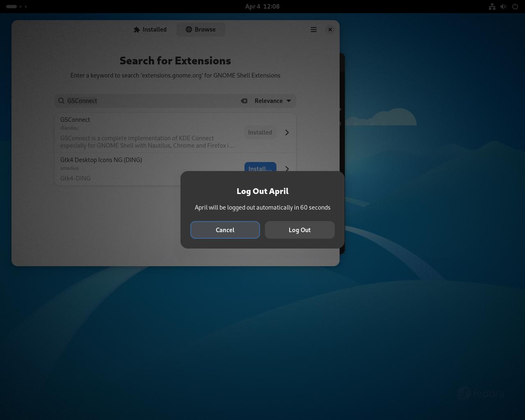The image size is (525, 420).
Task: Switch to the Installed tab
Action: (x=150, y=30)
